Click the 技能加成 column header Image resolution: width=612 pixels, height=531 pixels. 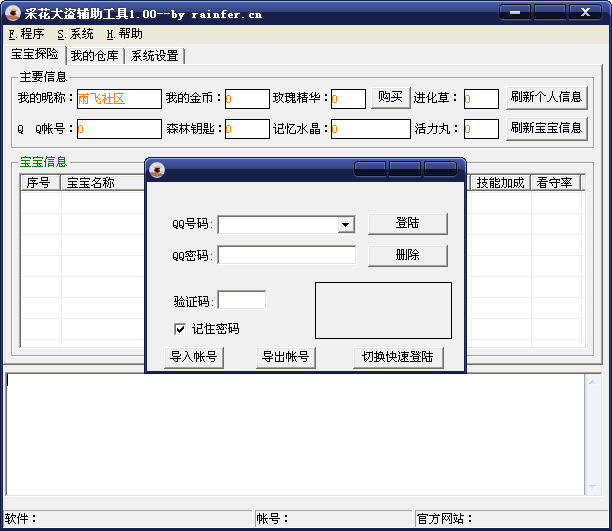pyautogui.click(x=500, y=183)
